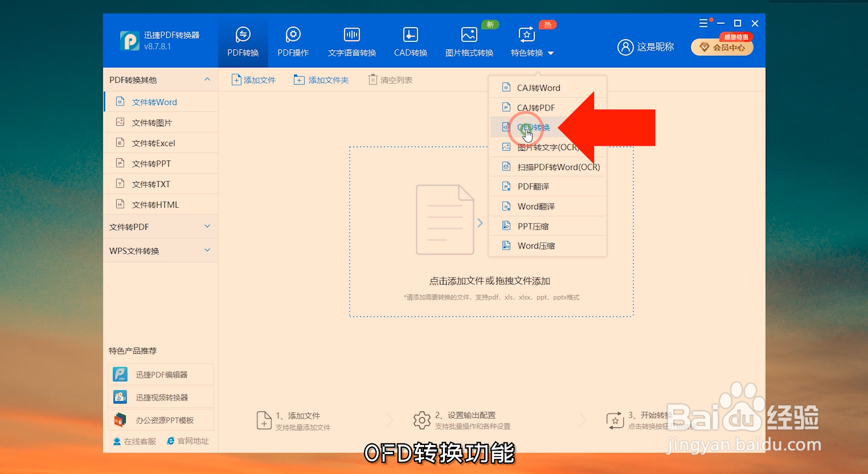This screenshot has height=474, width=868.
Task: Choose 扫描PDF转Word(OCR) menu entry
Action: pos(547,167)
